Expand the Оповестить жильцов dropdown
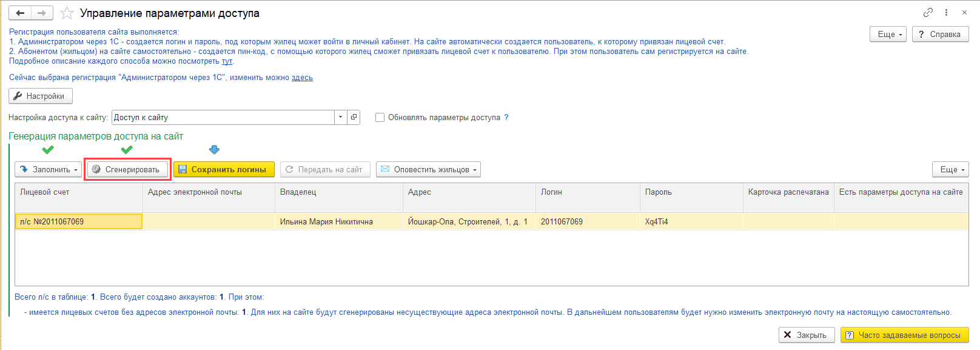The height and width of the screenshot is (350, 980). pyautogui.click(x=428, y=170)
